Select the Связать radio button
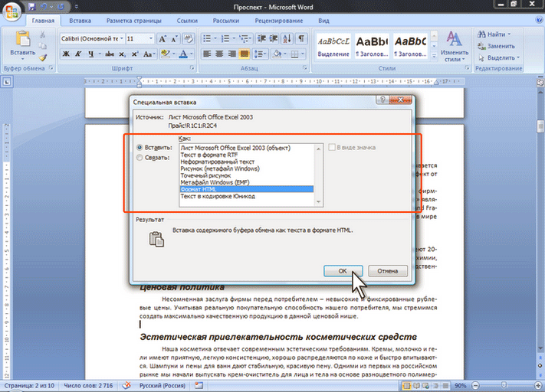The image size is (545, 392). (x=140, y=158)
